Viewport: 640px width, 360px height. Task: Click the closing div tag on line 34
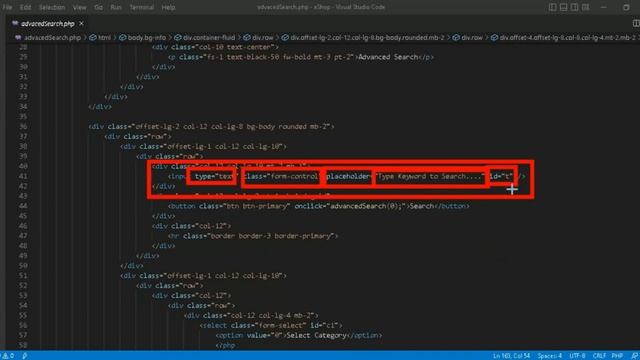point(100,107)
